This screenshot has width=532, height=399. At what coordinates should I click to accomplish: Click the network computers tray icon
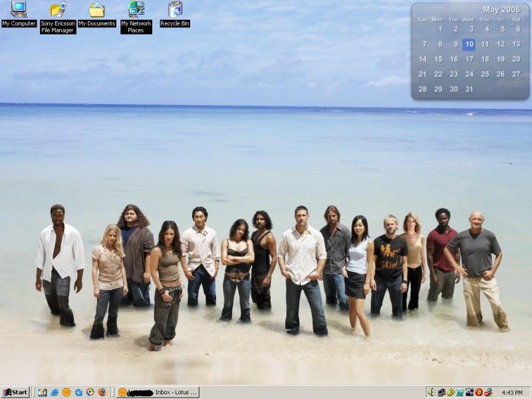click(x=441, y=392)
